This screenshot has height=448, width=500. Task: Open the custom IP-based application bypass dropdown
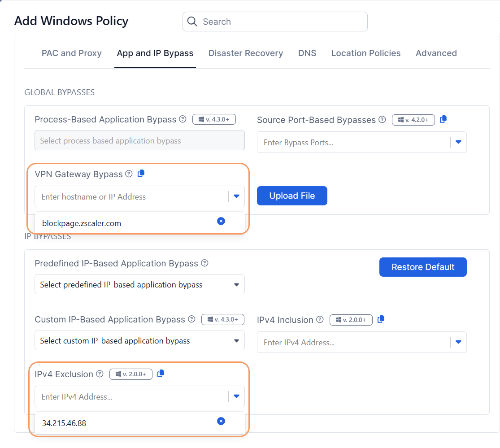[139, 340]
